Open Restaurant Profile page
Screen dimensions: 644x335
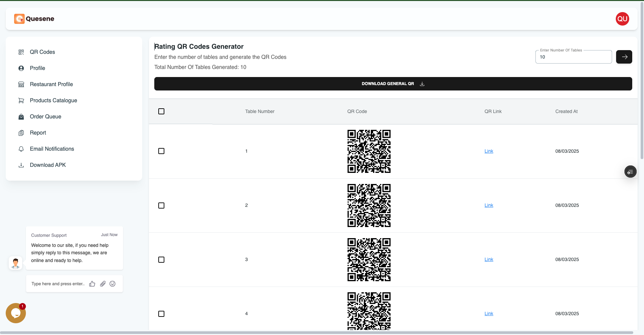(x=51, y=84)
